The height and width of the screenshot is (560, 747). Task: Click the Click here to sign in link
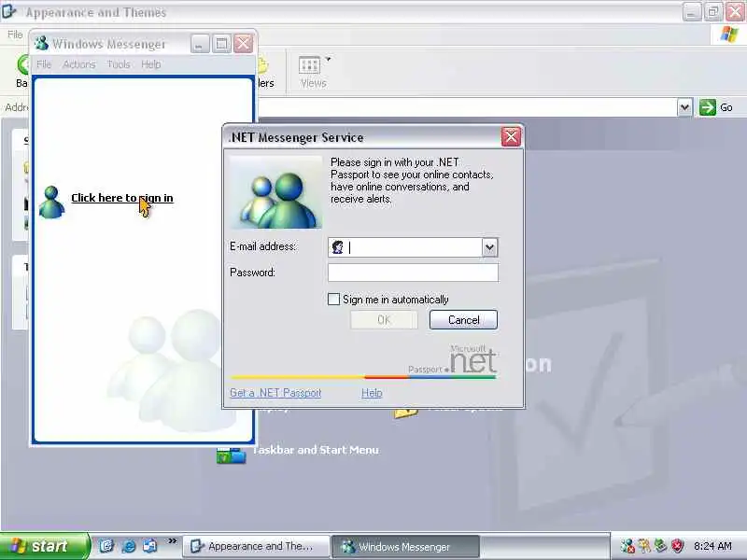(122, 198)
